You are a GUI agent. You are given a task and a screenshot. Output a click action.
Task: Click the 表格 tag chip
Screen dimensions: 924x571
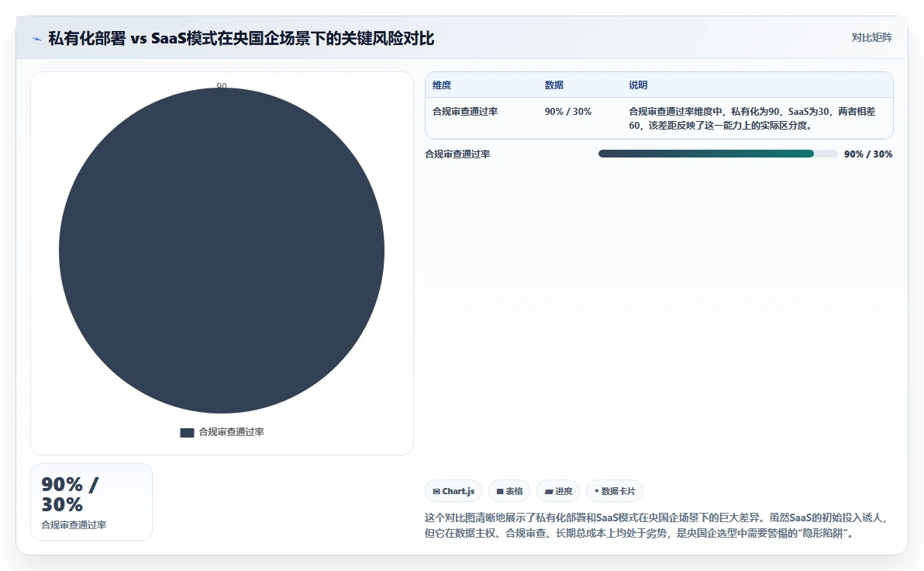pos(509,491)
